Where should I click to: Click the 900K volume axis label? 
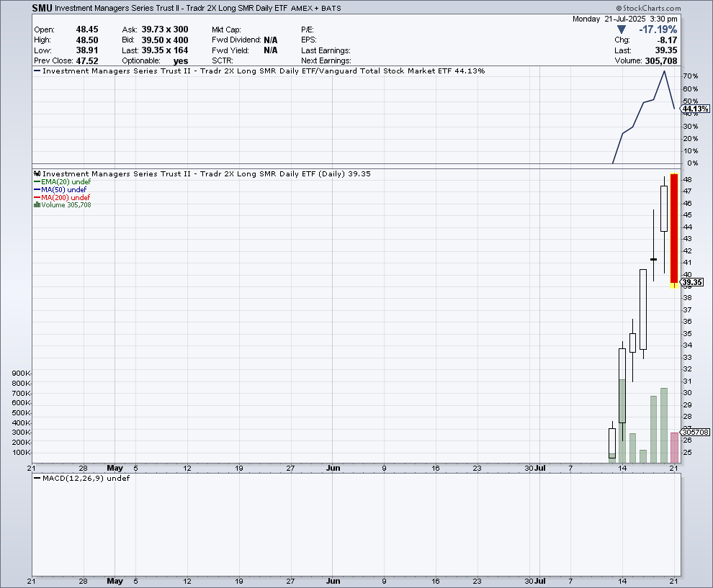click(22, 373)
